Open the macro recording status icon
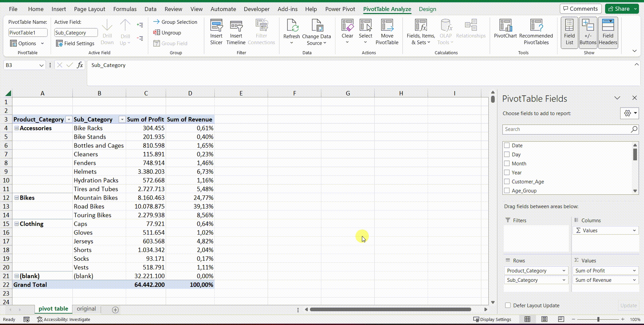644x325 pixels. pyautogui.click(x=26, y=319)
